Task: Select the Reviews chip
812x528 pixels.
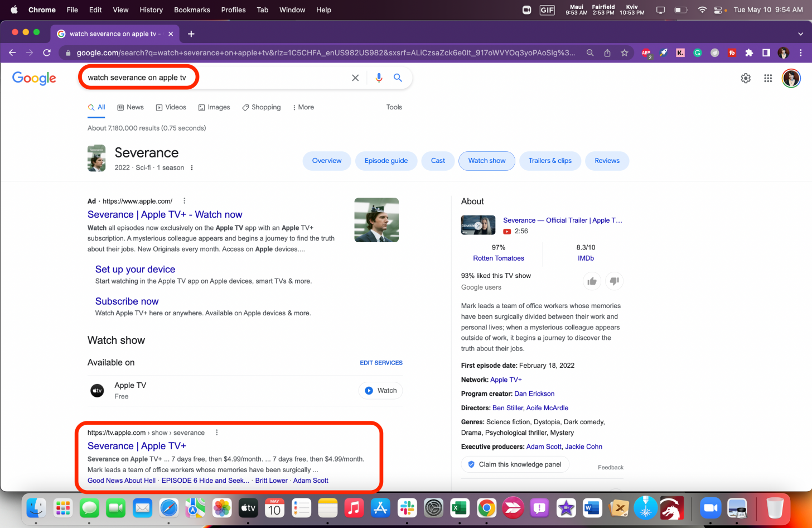Action: point(607,161)
